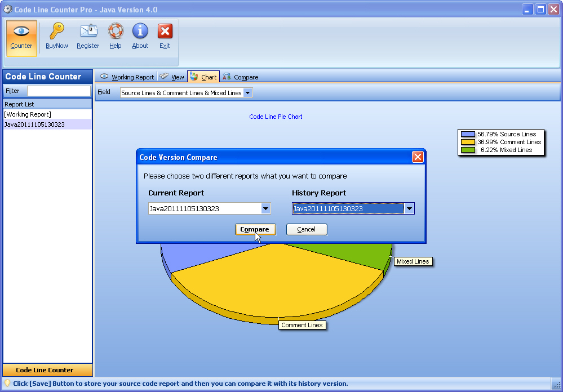The height and width of the screenshot is (392, 563).
Task: Close the Code Version Compare dialog
Action: pos(418,157)
